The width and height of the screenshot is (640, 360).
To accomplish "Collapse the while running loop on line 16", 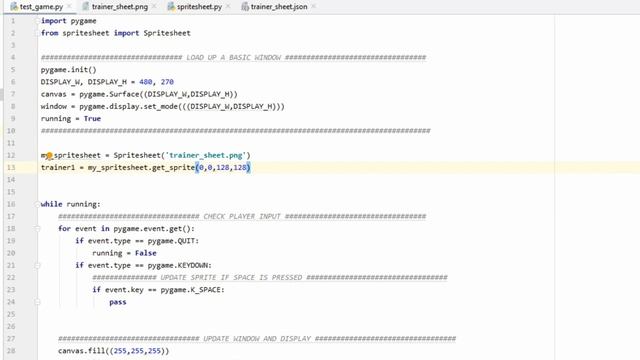I will (37, 204).
